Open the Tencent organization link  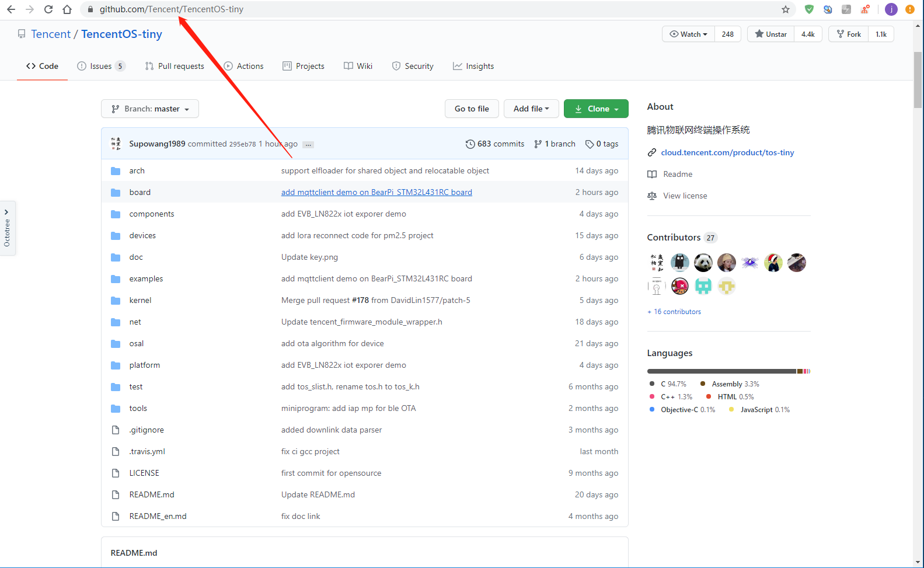point(51,34)
